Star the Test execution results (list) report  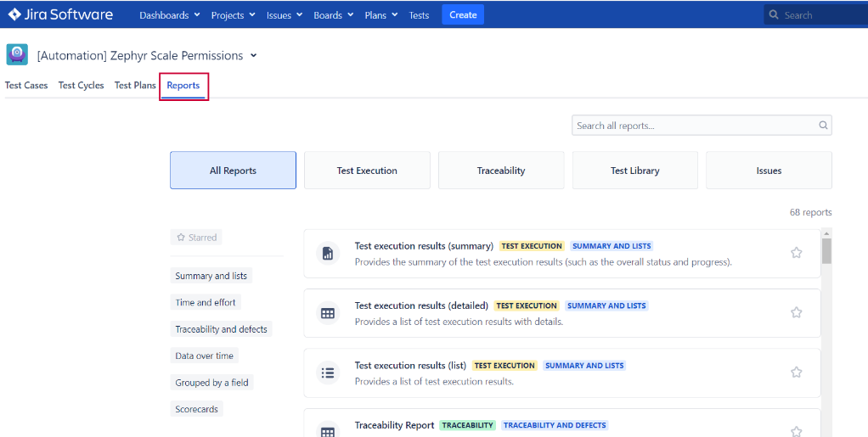click(x=796, y=372)
